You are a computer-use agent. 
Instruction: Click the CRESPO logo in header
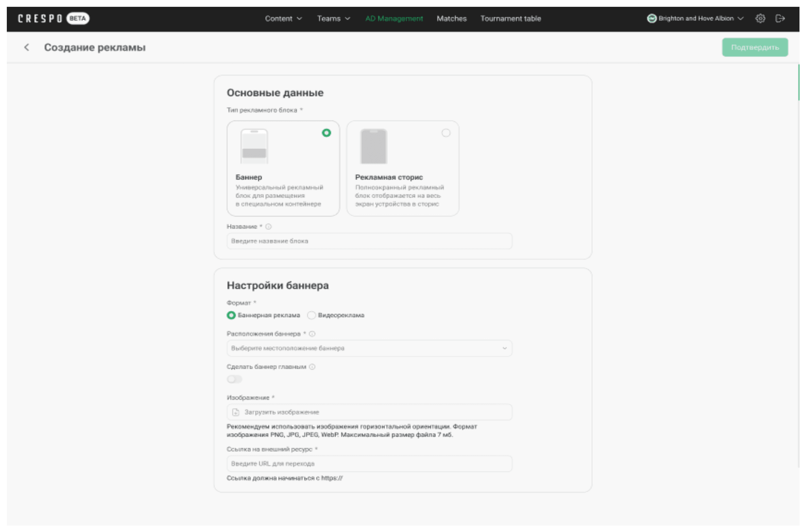[40, 18]
